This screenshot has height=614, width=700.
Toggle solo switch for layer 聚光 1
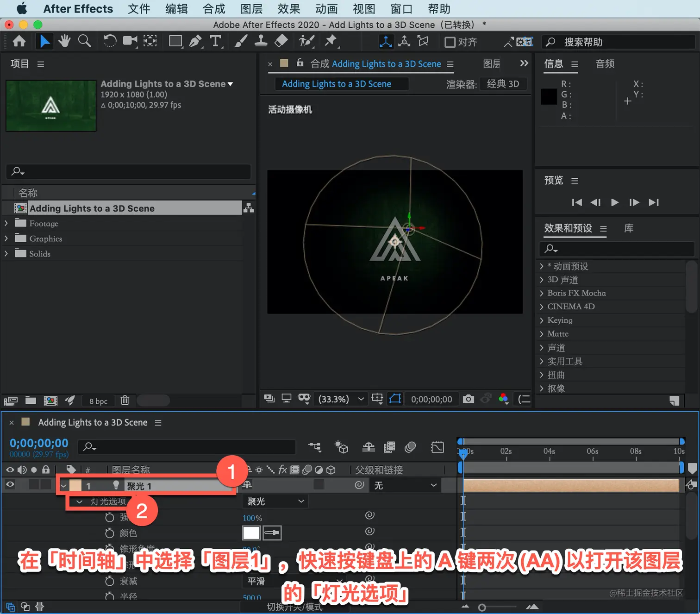(x=34, y=484)
